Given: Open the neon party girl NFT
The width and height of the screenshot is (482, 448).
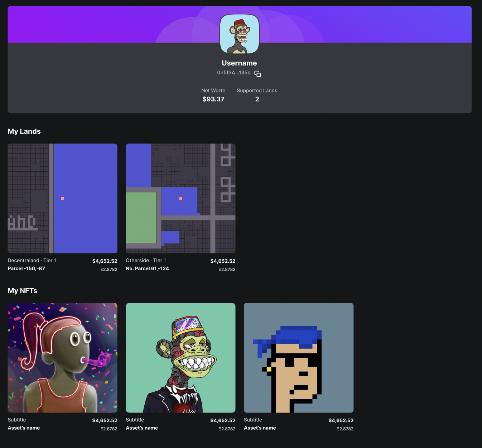Looking at the screenshot, I should coord(62,358).
